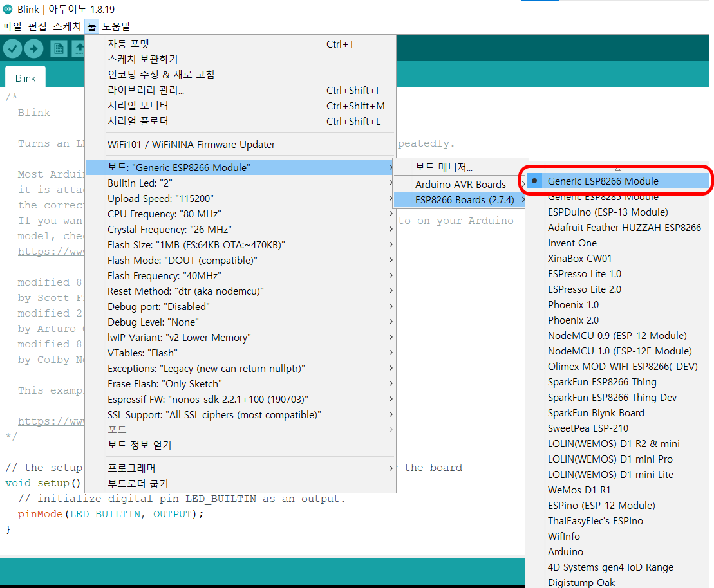Viewport: 714px width, 588px height.
Task: Open 프로그래머 submenu
Action: [240, 468]
